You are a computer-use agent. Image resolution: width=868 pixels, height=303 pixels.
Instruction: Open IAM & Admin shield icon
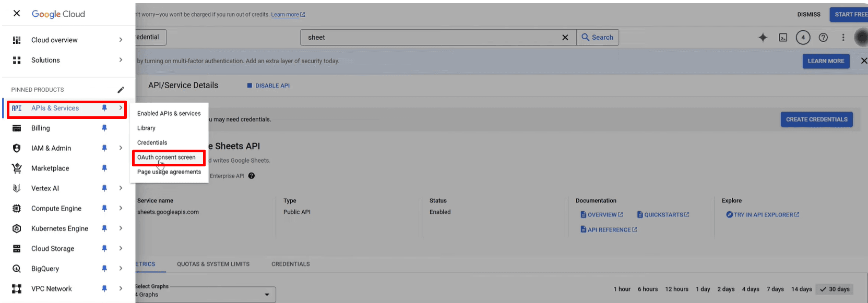pyautogui.click(x=17, y=148)
